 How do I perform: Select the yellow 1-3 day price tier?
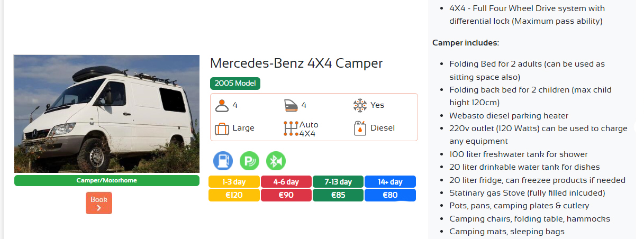[x=234, y=182]
